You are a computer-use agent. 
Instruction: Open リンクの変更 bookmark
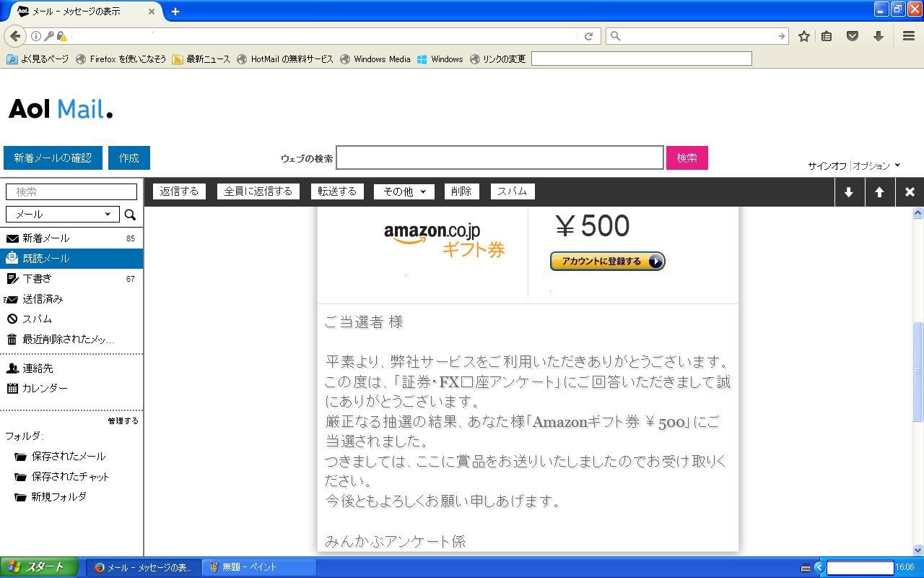(497, 59)
